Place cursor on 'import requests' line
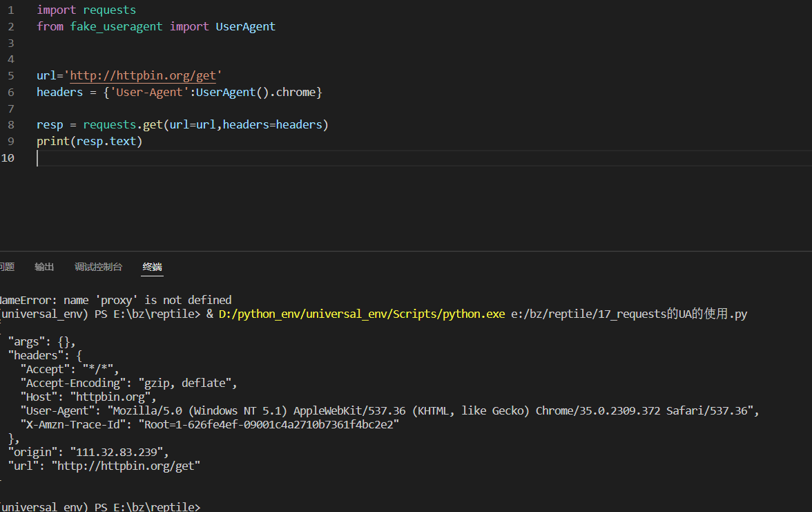The width and height of the screenshot is (812, 512). click(86, 10)
